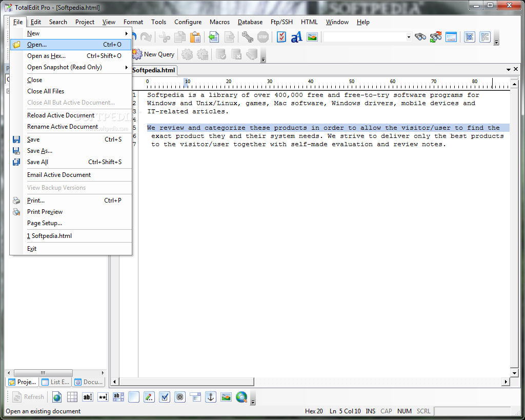Click the globe page icon in HTML toolbar
This screenshot has width=525, height=420.
pos(57,397)
